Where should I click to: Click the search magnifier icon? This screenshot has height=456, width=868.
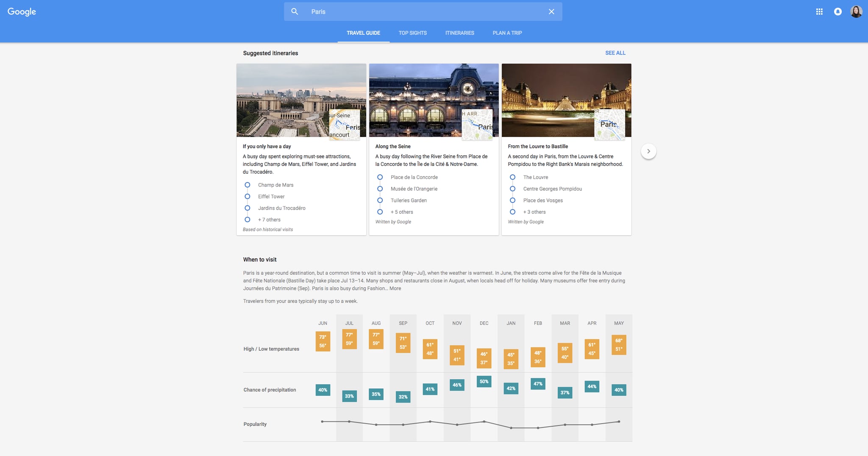(295, 11)
